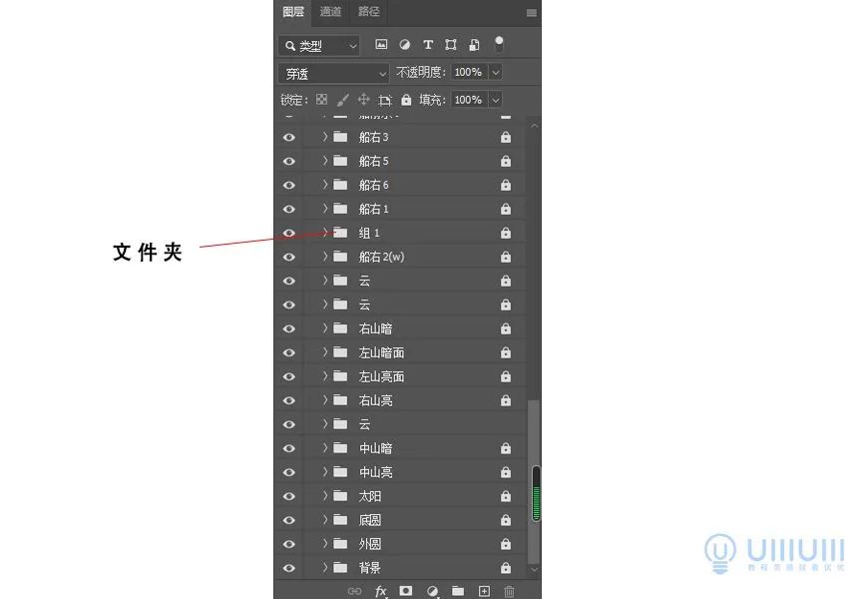
Task: Enable lock position with move icon
Action: [365, 99]
